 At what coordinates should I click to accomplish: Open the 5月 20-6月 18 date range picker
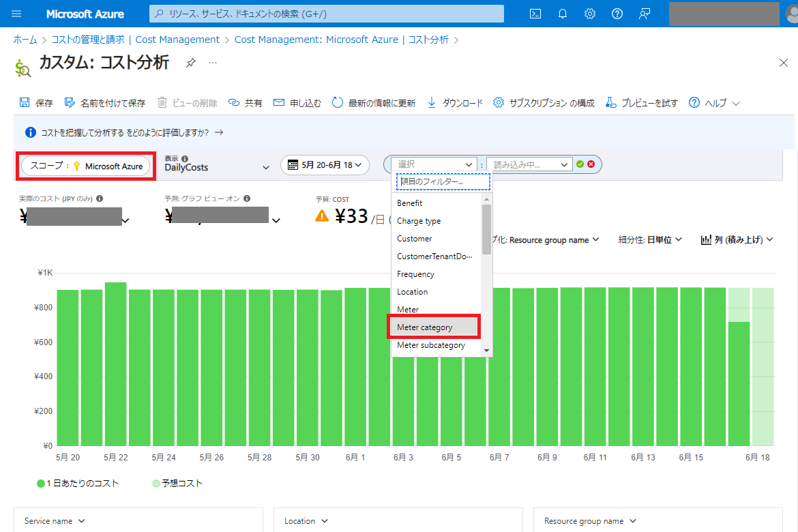pos(325,165)
